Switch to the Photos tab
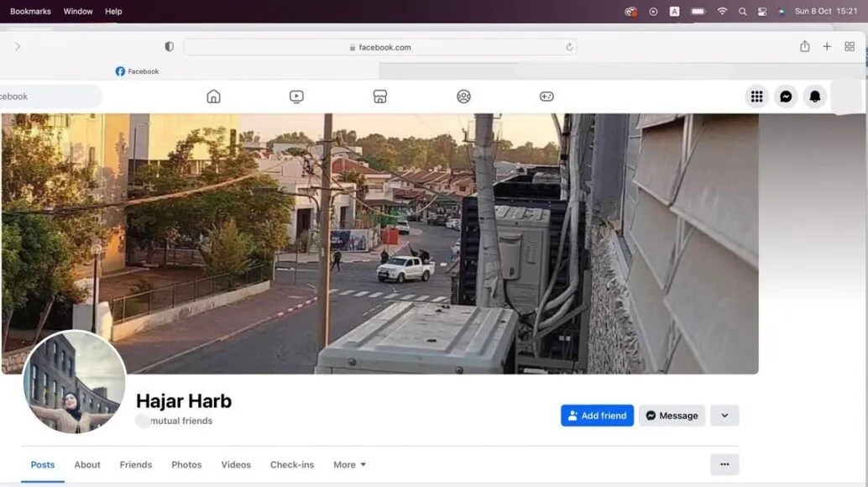Screen dimensions: 868x487 (186, 464)
